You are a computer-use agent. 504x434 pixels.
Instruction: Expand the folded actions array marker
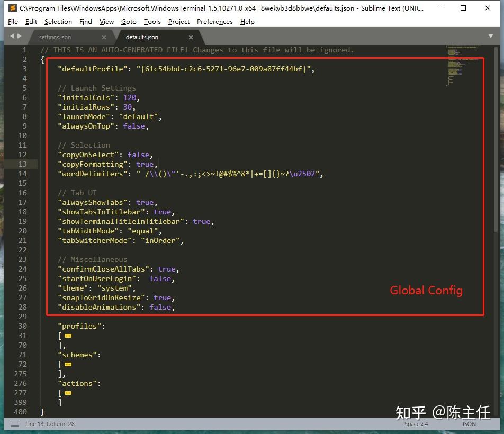click(x=68, y=393)
